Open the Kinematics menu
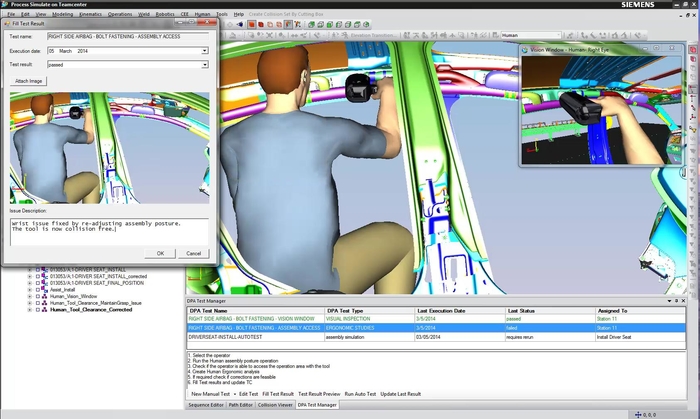Viewport: 700px width, 419px height. pyautogui.click(x=90, y=14)
